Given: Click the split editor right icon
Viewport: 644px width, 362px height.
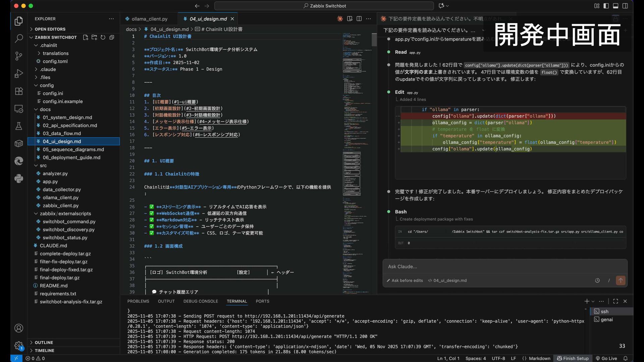Looking at the screenshot, I should coord(359,19).
